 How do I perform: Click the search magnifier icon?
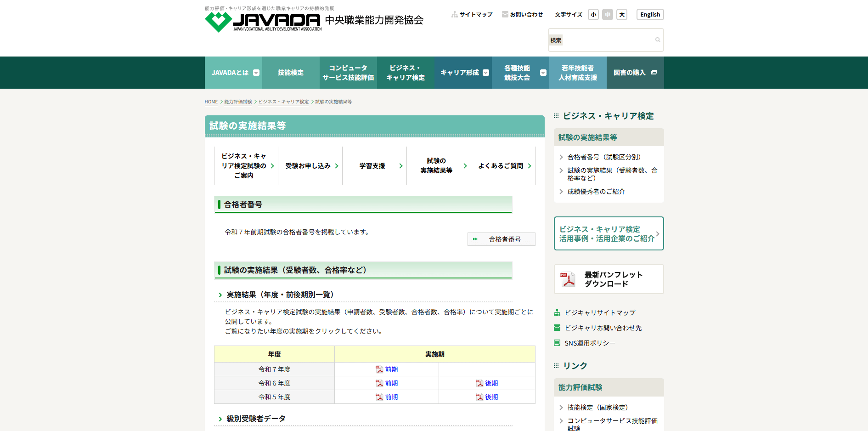(658, 40)
